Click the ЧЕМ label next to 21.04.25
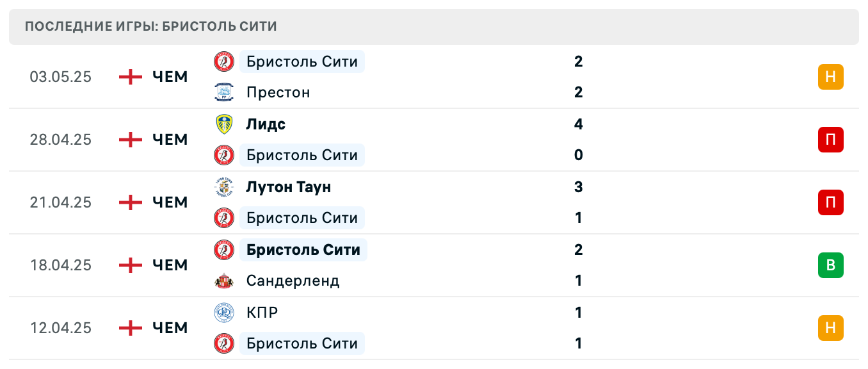868x369 pixels. click(x=169, y=202)
